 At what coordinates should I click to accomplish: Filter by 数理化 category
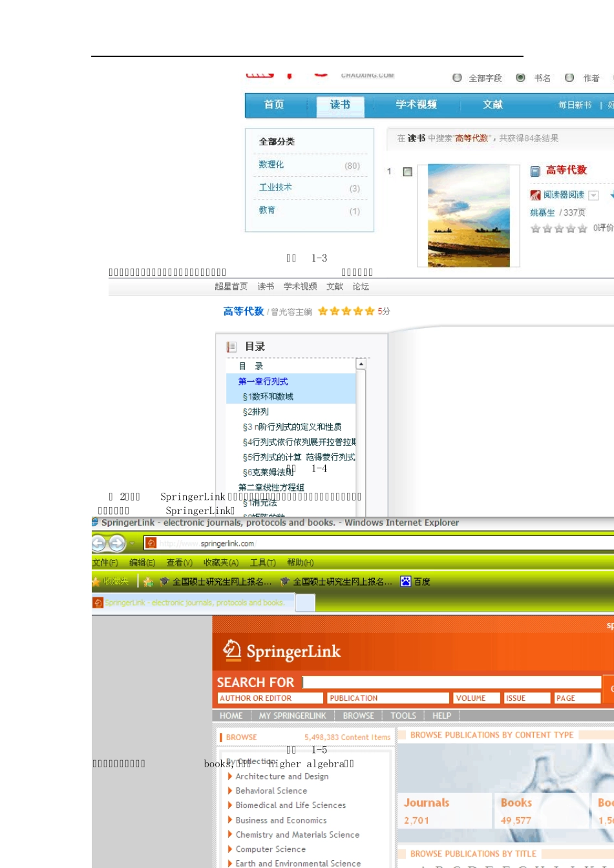click(271, 165)
